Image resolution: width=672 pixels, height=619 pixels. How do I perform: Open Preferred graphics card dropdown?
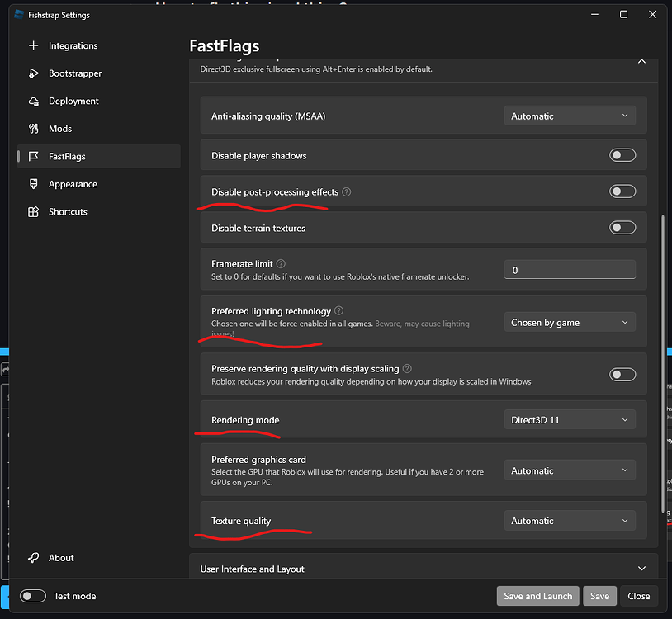coord(570,470)
